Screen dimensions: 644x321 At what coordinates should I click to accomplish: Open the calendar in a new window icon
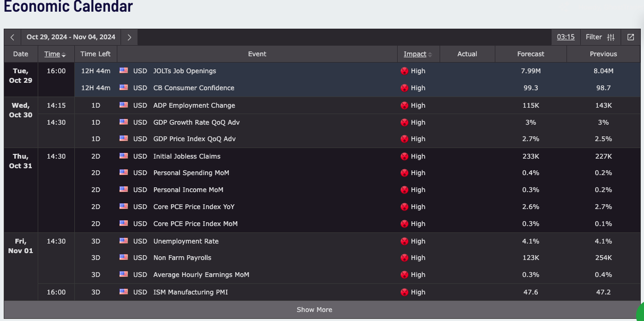tap(630, 37)
